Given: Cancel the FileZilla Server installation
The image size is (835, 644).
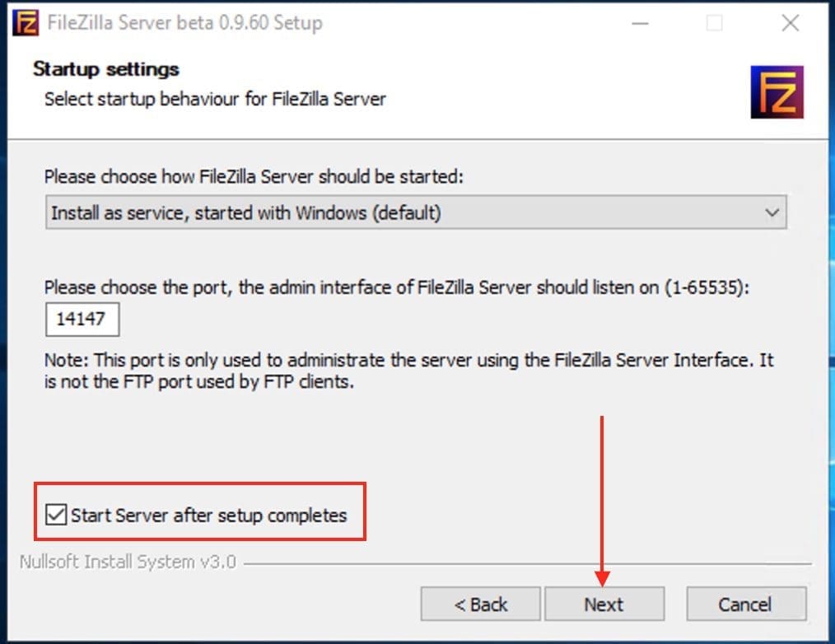Looking at the screenshot, I should (745, 604).
